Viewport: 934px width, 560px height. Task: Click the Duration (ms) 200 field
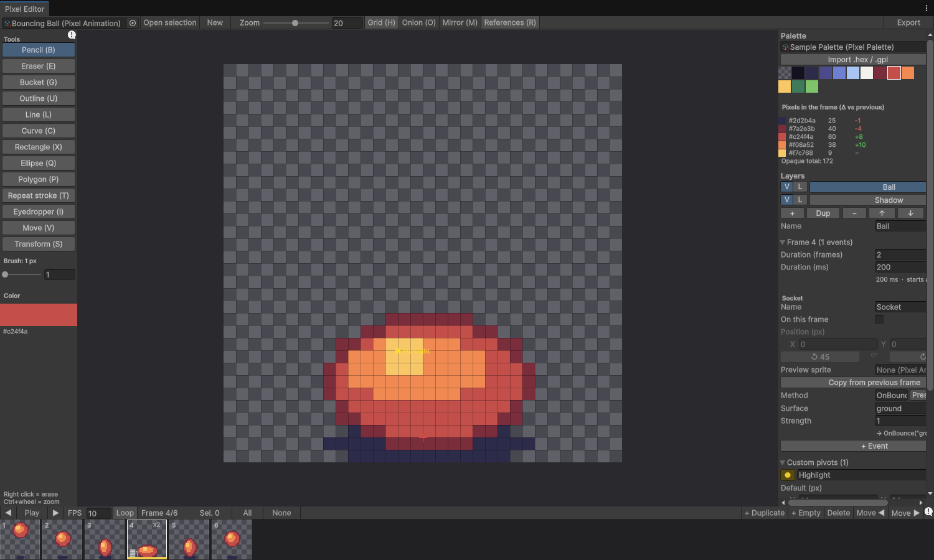[900, 267]
